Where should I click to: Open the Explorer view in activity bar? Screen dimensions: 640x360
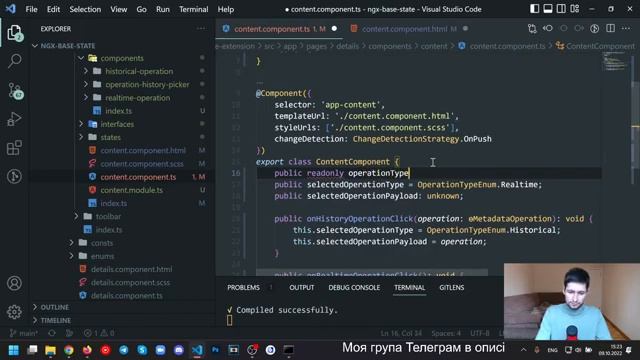coord(14,33)
